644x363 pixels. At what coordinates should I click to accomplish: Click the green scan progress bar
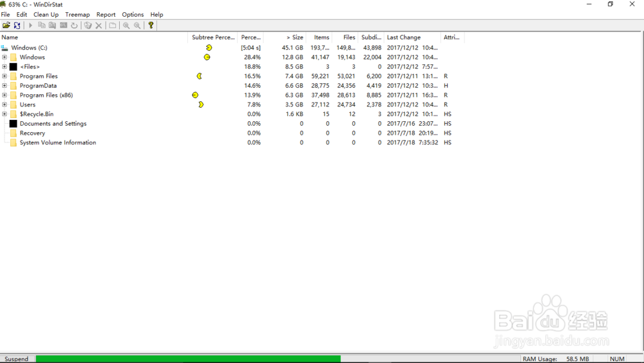(188, 359)
